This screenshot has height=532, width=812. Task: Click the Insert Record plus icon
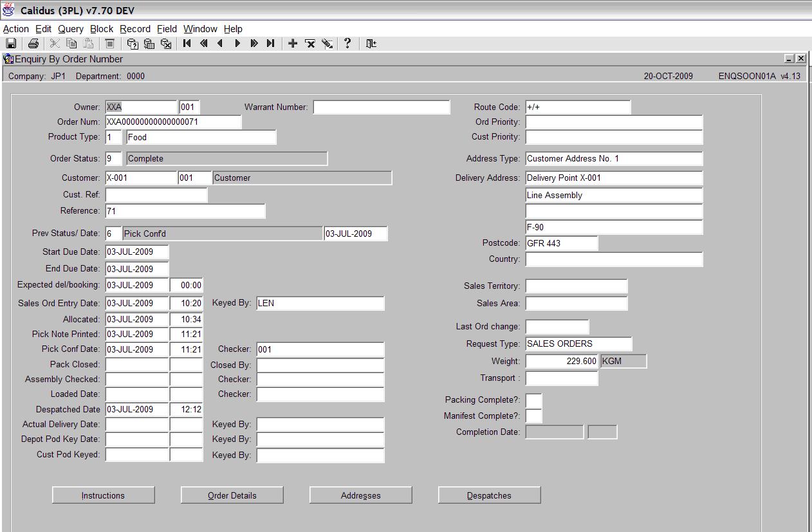click(293, 44)
